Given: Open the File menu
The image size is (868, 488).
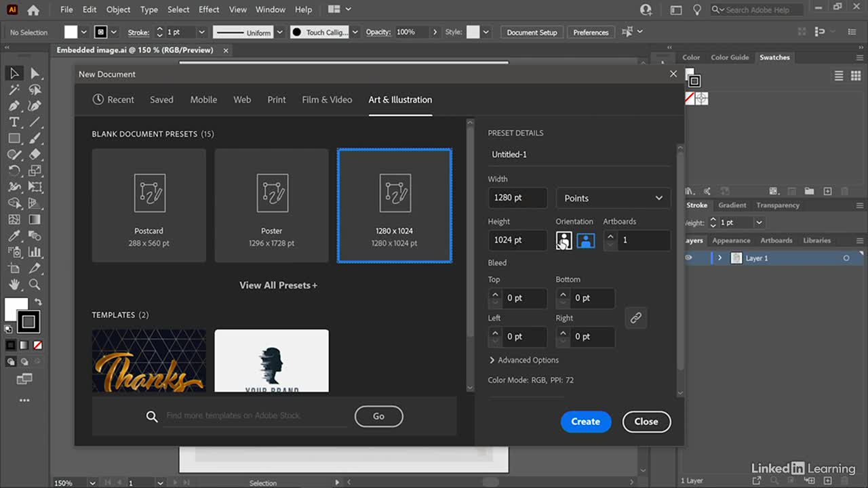Looking at the screenshot, I should pos(66,9).
